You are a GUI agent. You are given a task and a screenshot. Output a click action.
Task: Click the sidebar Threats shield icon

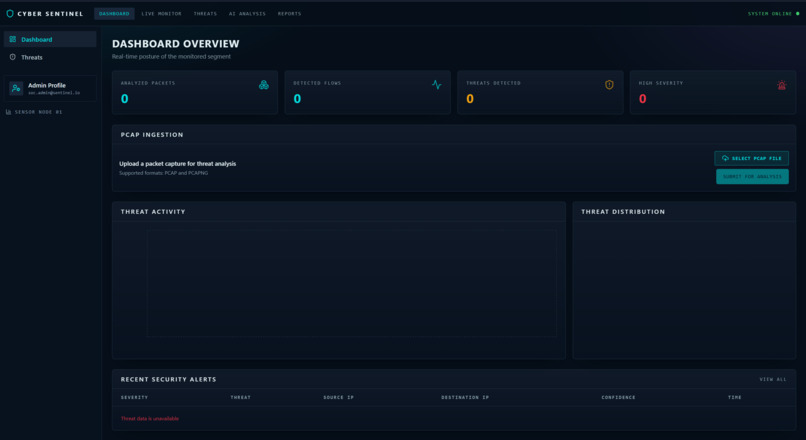pyautogui.click(x=13, y=57)
